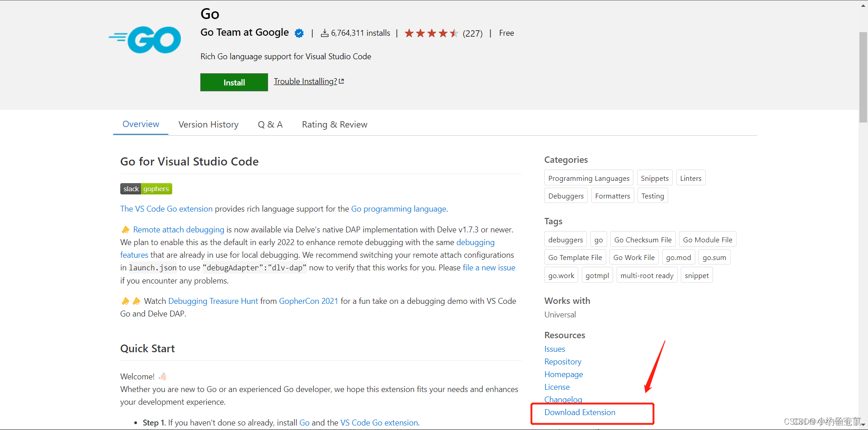Open the Go programming language link
Viewport: 868px width, 430px height.
[x=399, y=209]
